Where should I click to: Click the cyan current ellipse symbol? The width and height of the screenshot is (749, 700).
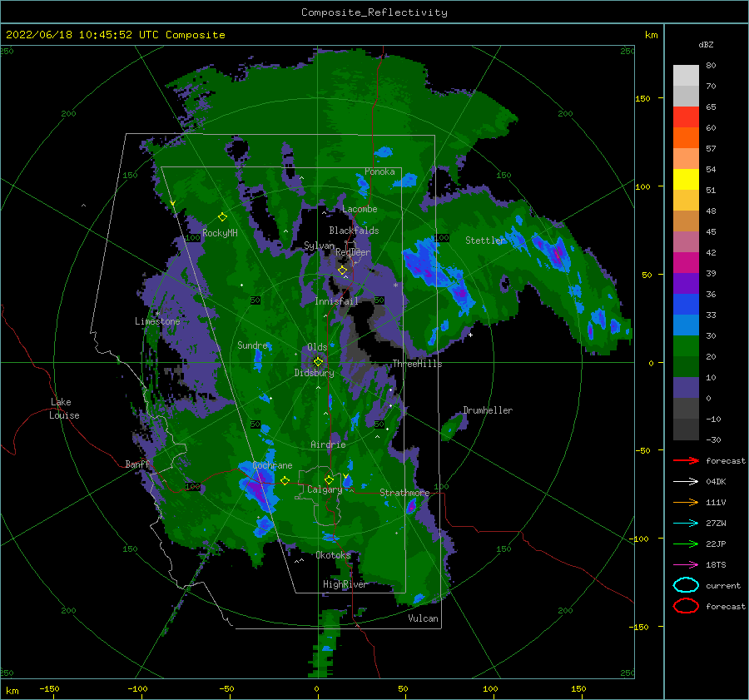pyautogui.click(x=686, y=585)
